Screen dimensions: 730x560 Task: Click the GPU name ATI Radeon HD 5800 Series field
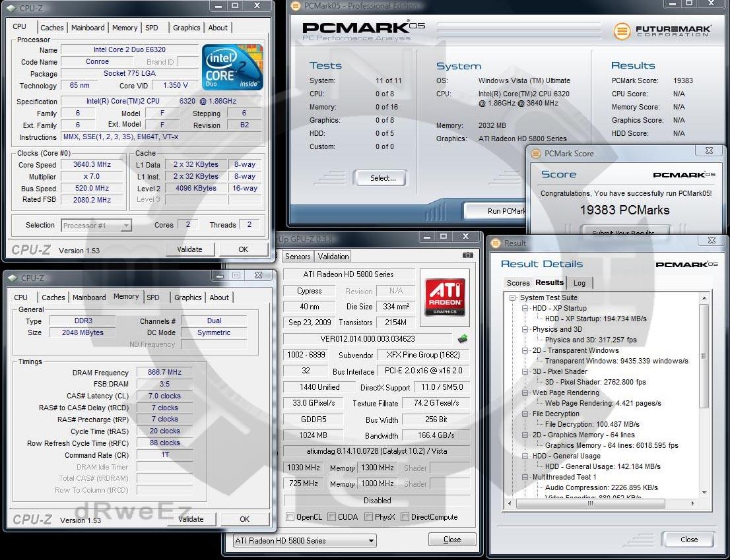point(348,274)
